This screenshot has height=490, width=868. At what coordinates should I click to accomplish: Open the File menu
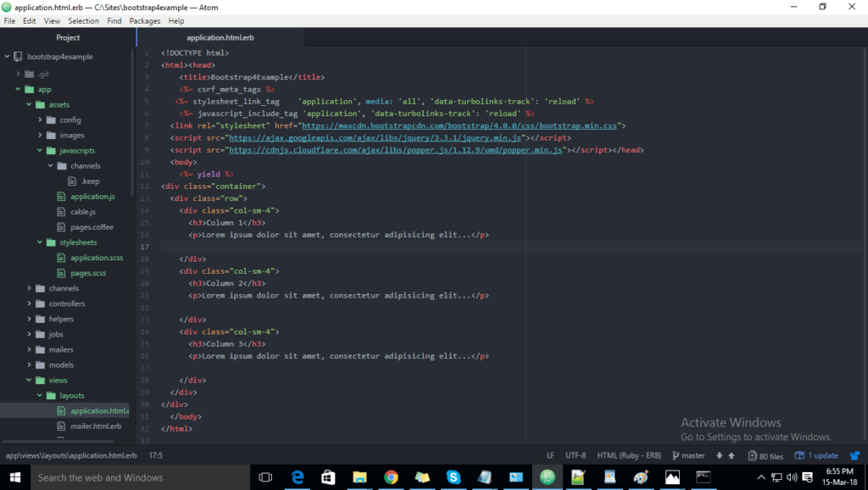[9, 21]
